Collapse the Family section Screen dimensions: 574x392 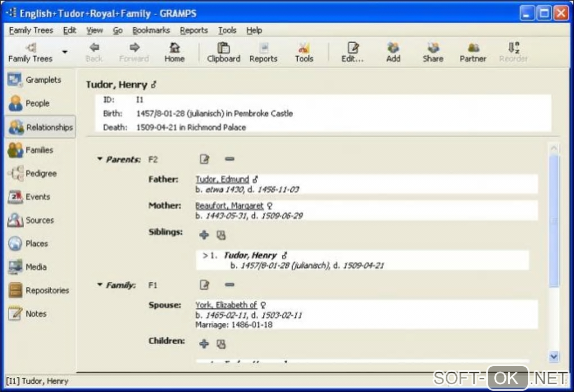(100, 285)
